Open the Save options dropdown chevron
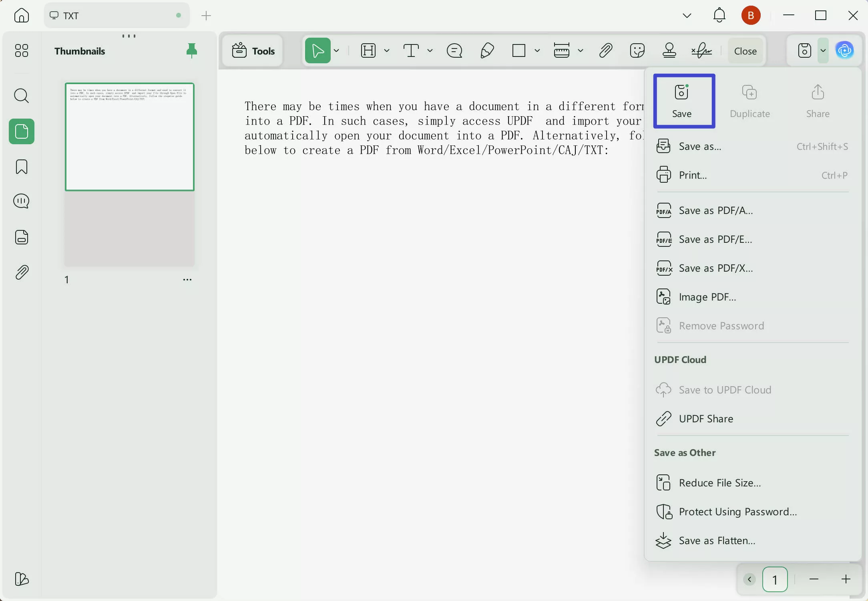 (823, 50)
